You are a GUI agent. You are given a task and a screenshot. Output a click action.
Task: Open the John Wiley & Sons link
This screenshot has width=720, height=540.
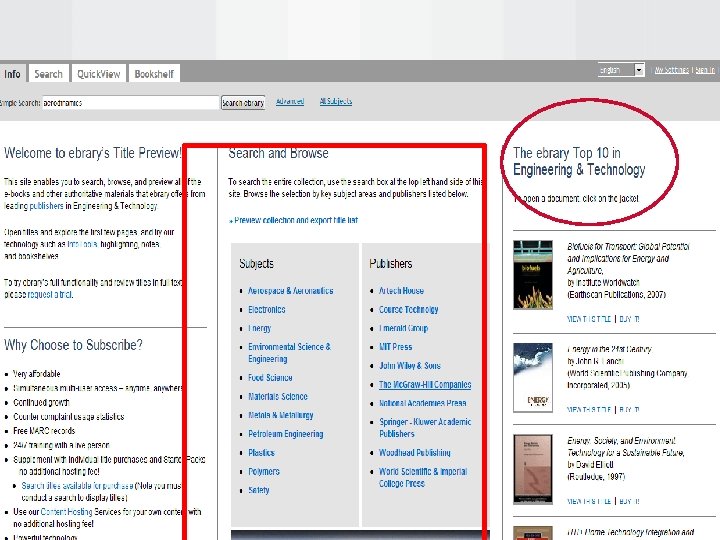[x=410, y=366]
